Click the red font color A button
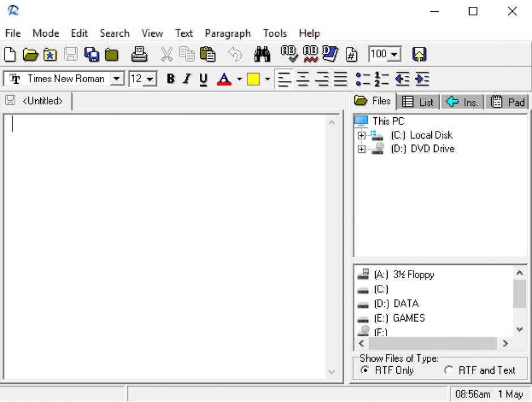532x402 pixels. 224,79
